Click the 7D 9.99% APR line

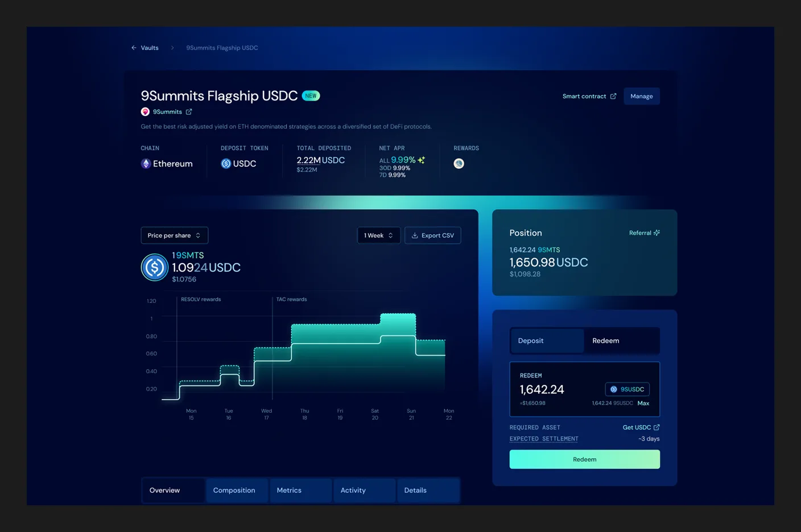point(393,175)
